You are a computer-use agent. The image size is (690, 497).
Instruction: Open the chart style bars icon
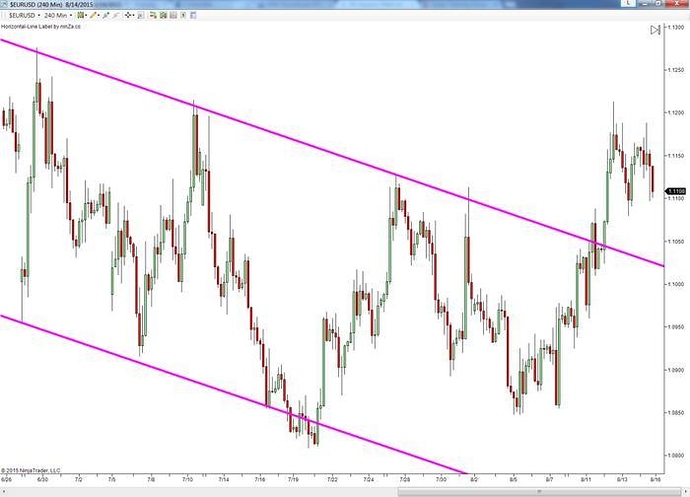pyautogui.click(x=81, y=15)
